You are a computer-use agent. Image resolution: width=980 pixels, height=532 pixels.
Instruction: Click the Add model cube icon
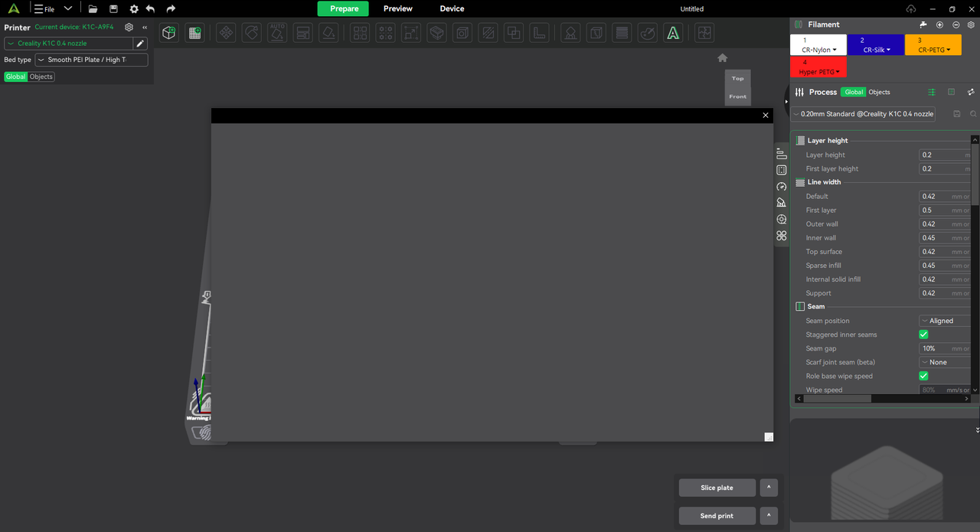[x=169, y=33]
